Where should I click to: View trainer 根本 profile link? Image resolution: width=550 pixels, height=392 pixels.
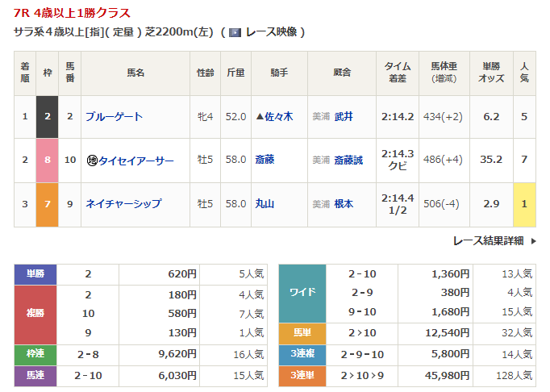344,204
